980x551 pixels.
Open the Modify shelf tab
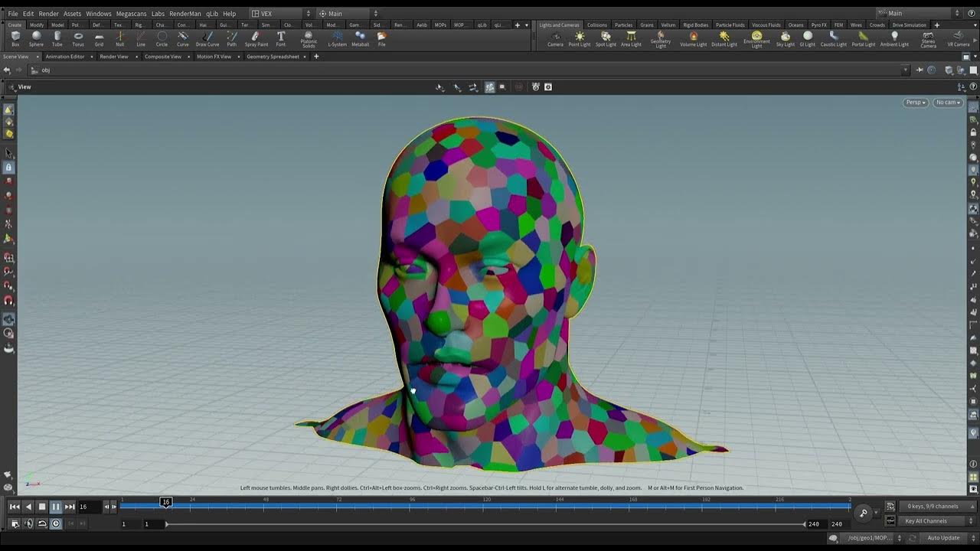tap(37, 24)
